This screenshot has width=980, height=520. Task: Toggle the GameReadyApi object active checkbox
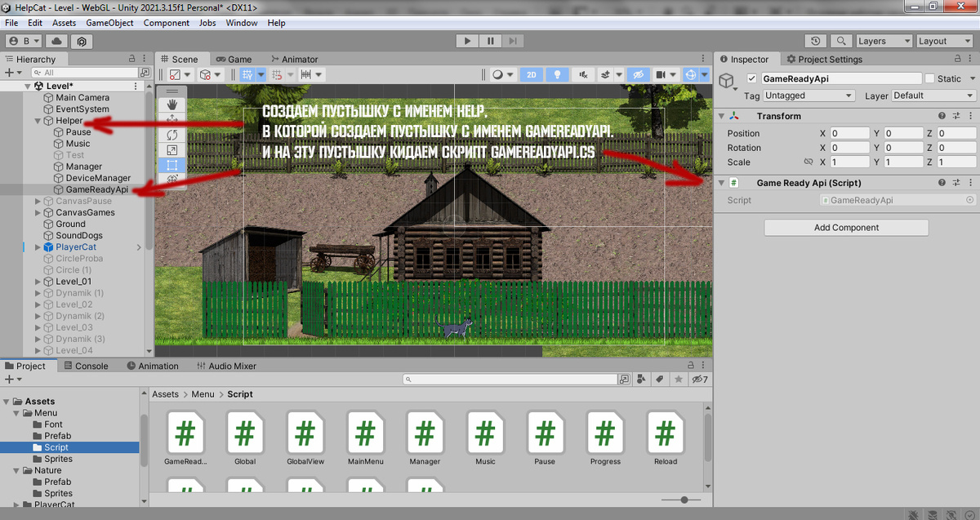tap(752, 79)
